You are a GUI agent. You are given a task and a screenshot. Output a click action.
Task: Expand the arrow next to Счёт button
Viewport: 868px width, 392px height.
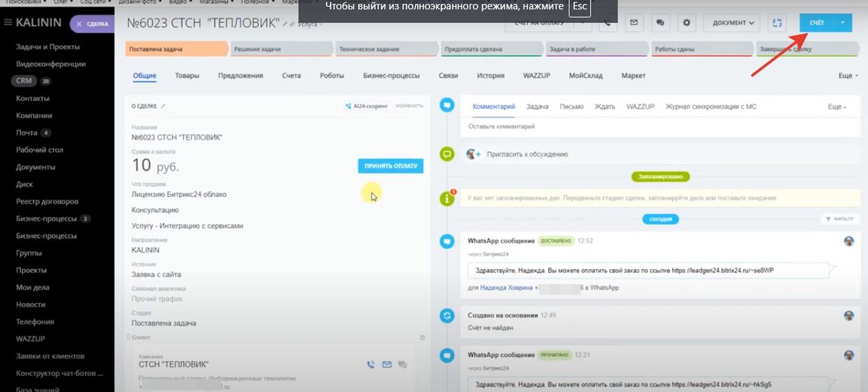pyautogui.click(x=843, y=22)
